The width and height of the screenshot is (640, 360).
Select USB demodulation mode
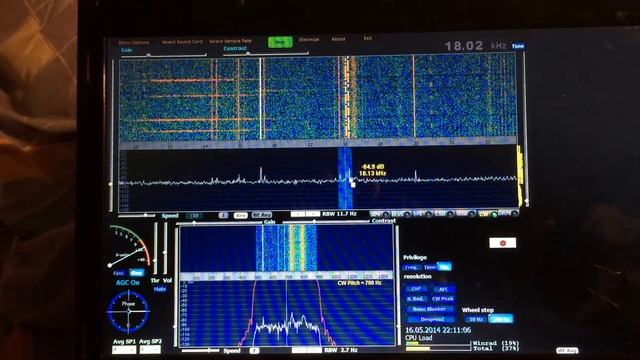(466, 213)
